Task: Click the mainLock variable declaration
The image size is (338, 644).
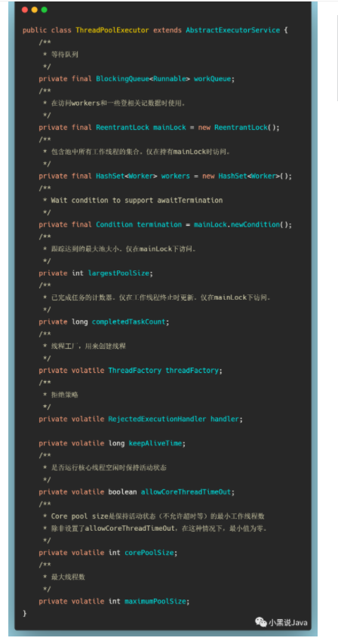Action: pos(170,128)
